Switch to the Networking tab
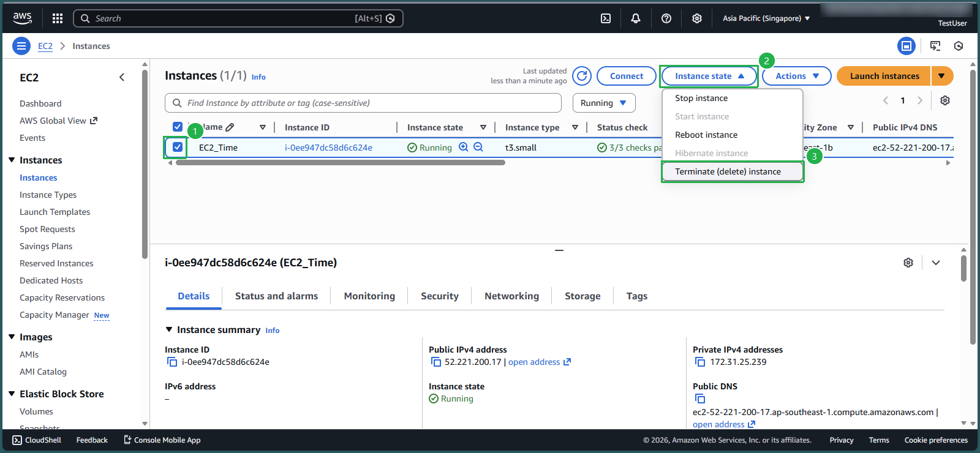Screen dimensions: 980x453 [511, 296]
